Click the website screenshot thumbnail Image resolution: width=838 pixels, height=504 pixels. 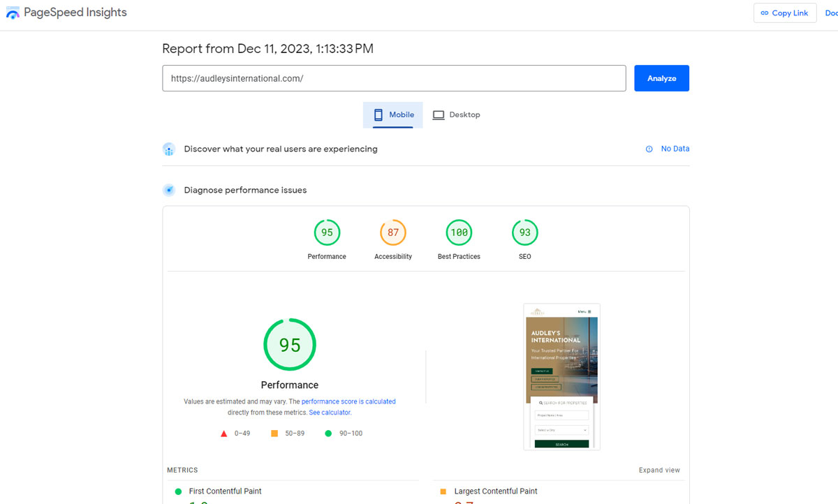(x=561, y=377)
